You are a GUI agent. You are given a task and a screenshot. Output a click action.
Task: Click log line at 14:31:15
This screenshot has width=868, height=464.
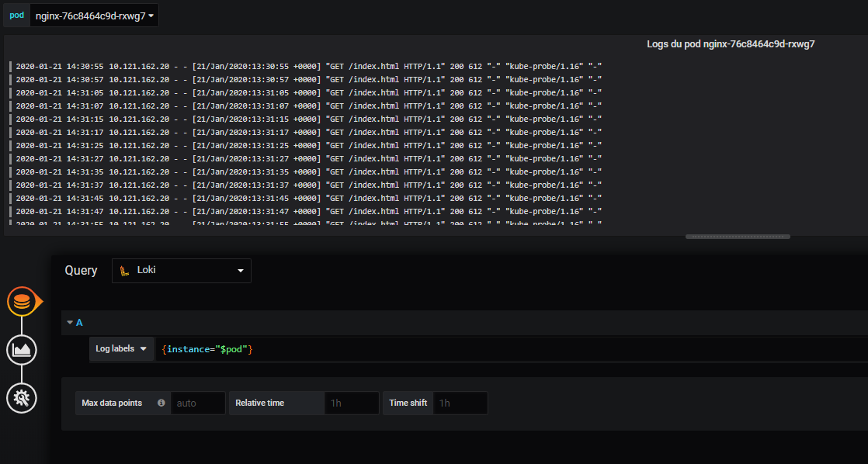[308, 119]
